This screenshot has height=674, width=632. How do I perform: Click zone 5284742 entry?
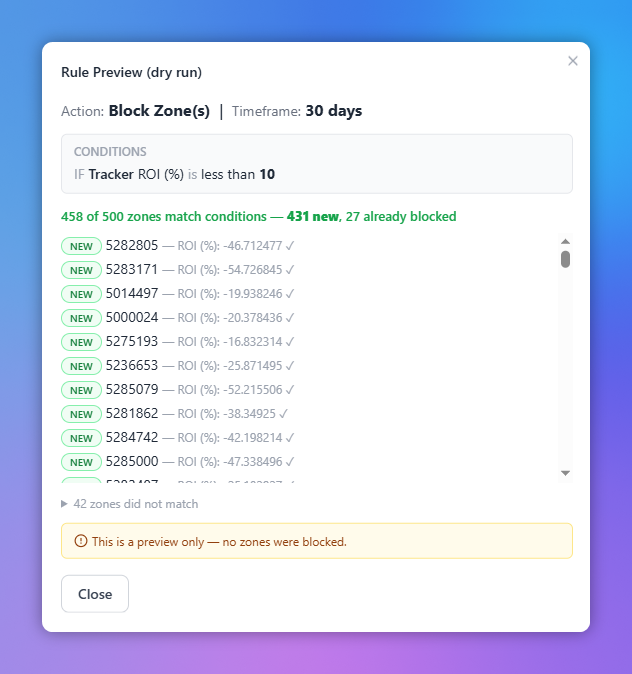(178, 438)
